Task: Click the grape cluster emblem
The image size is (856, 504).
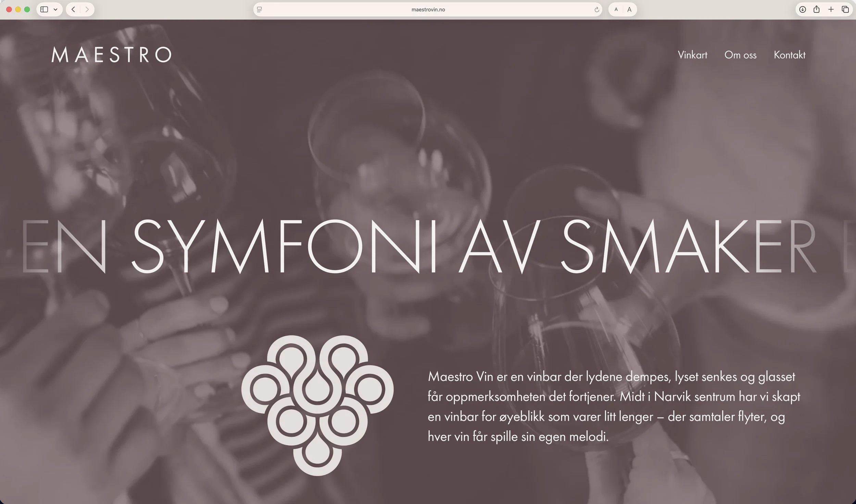Action: (x=317, y=405)
